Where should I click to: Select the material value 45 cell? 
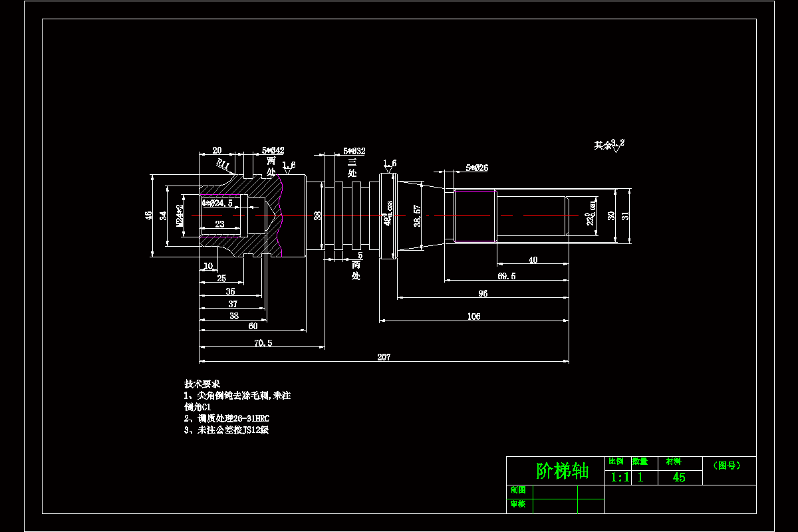[679, 477]
